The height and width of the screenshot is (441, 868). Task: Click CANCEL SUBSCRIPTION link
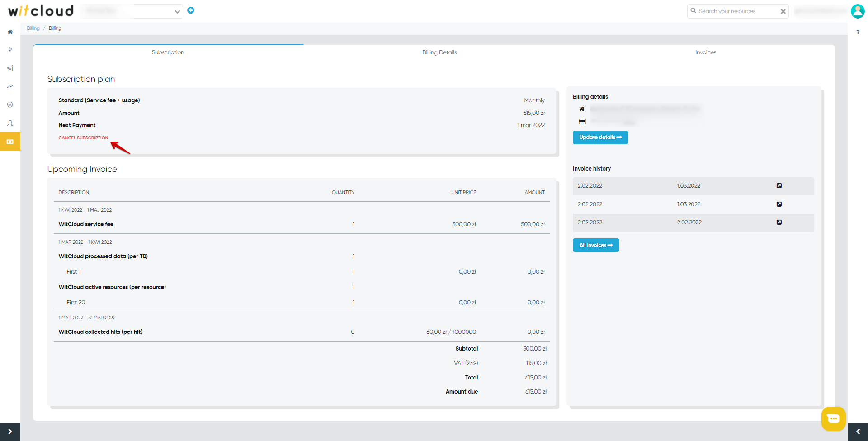click(x=83, y=138)
